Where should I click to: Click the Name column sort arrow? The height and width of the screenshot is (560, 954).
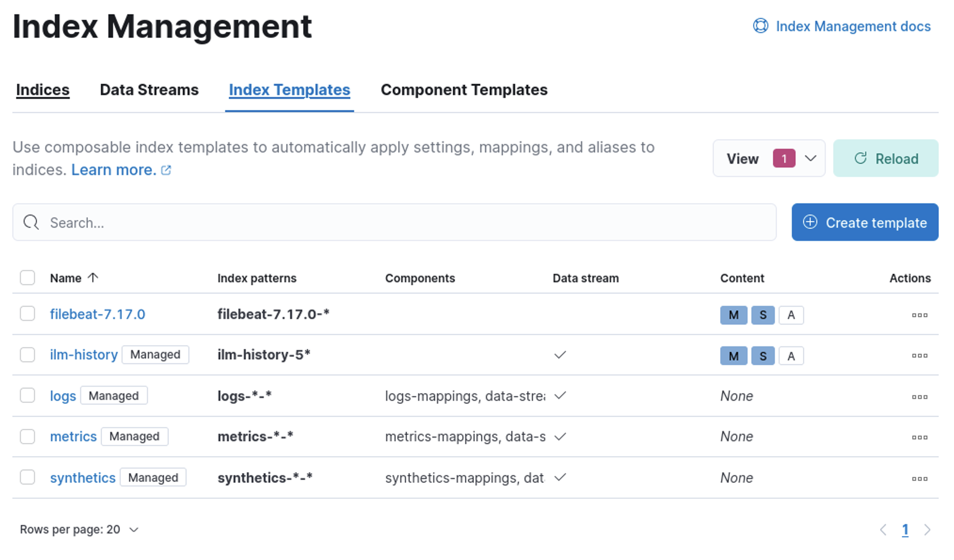click(93, 278)
